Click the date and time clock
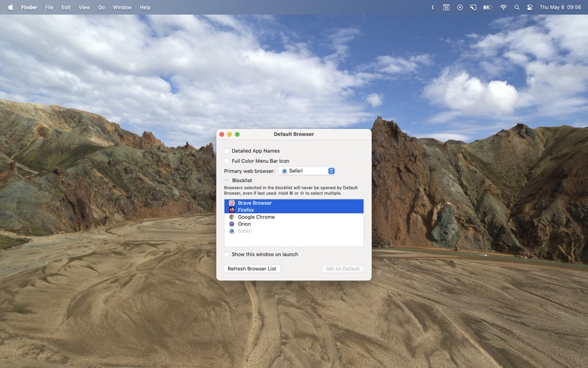The image size is (588, 368). click(x=560, y=7)
